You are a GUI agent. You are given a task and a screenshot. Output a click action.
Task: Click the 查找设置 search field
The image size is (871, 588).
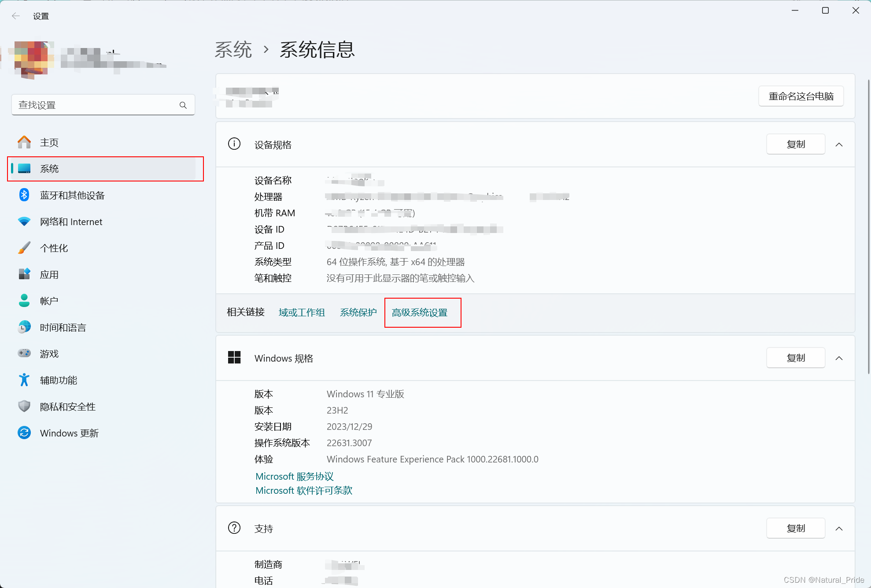tap(95, 105)
